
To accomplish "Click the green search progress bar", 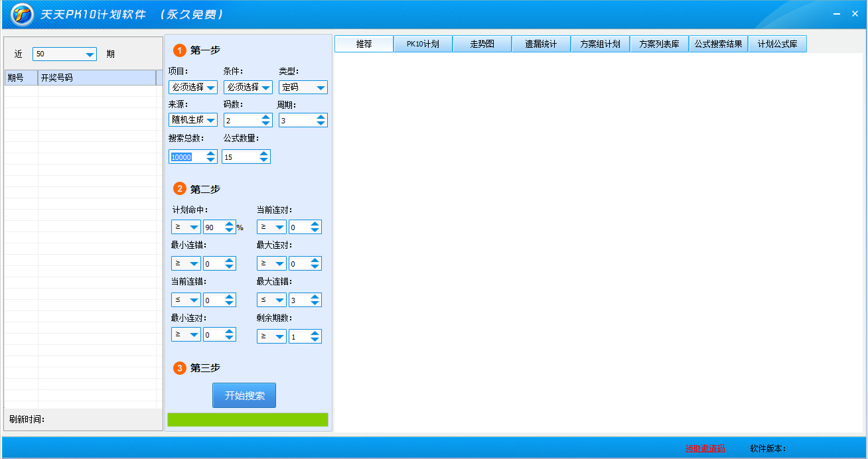I will [248, 420].
